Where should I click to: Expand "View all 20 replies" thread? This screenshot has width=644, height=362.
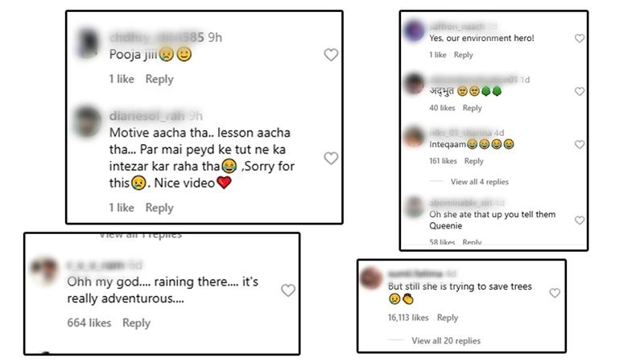[445, 340]
